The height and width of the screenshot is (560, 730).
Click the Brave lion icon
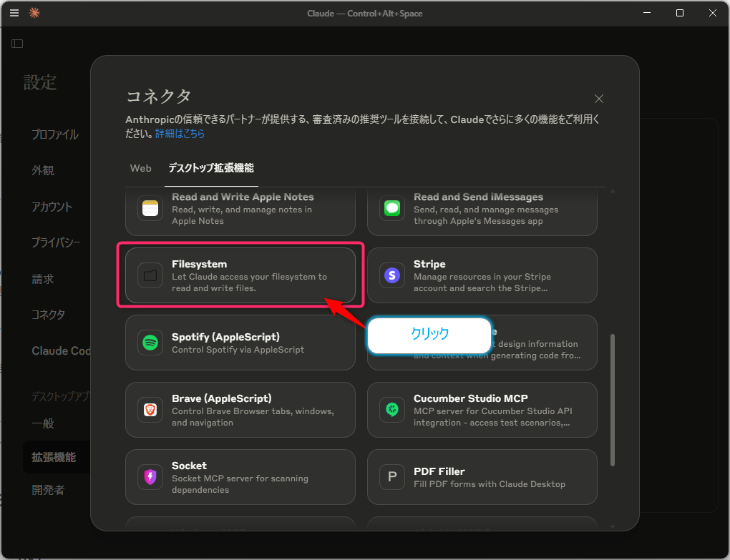tap(150, 410)
